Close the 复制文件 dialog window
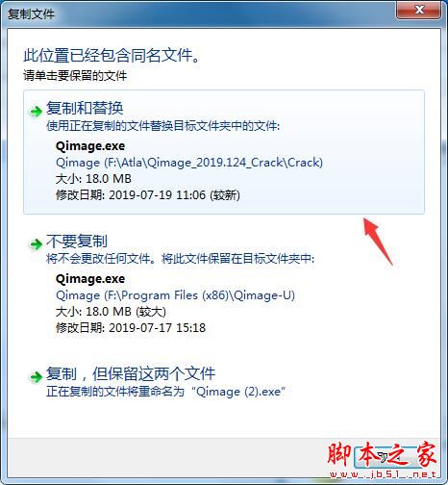Viewport: 448px width, 485px height. tap(418, 11)
